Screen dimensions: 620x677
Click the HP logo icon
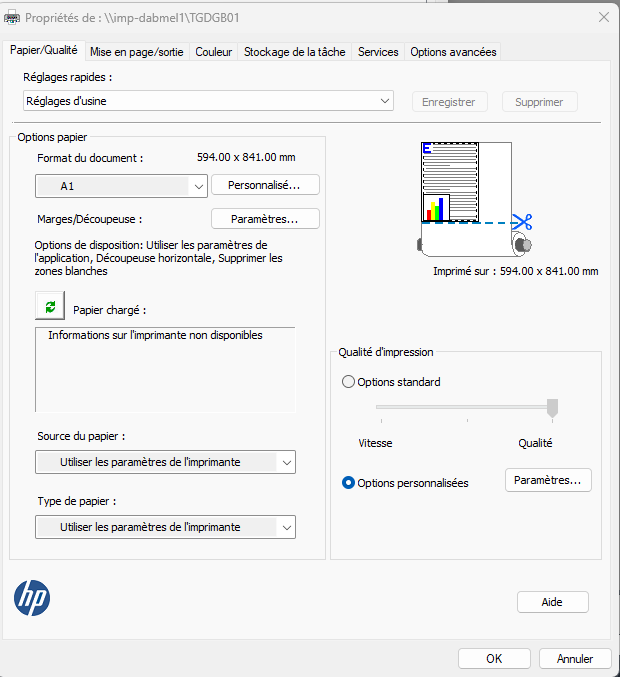coord(32,598)
